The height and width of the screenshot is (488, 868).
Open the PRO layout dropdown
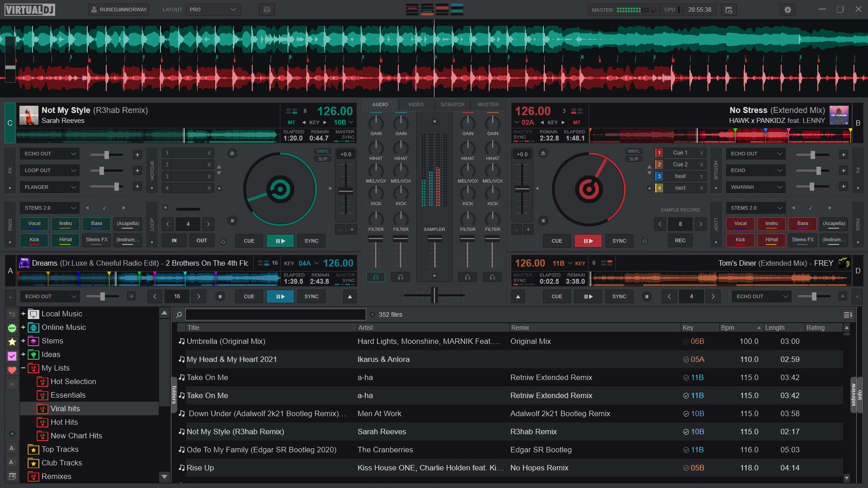[x=213, y=9]
